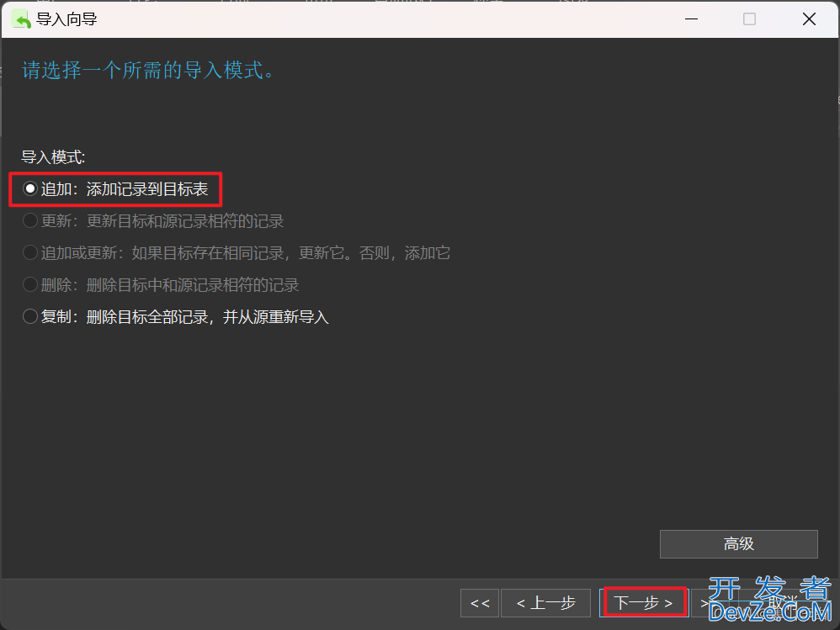Screen dimensions: 840x630
Task: Minimize the 导入向导 window
Action: pos(692,19)
